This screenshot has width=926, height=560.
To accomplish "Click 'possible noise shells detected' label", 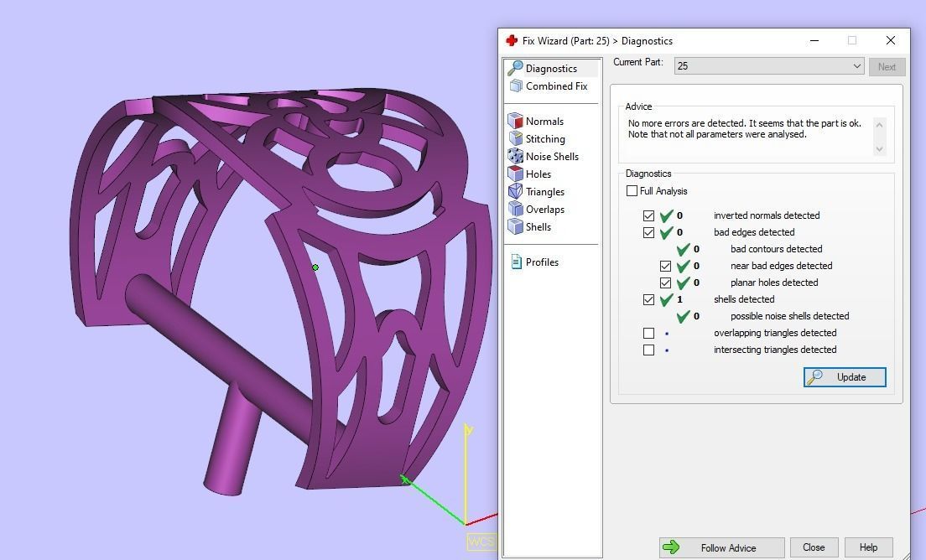I will (789, 316).
